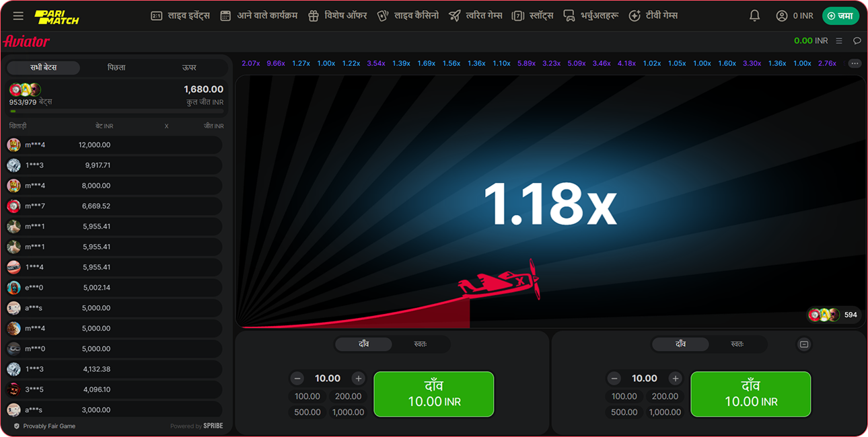Decrease right bet amount with minus

click(x=614, y=379)
